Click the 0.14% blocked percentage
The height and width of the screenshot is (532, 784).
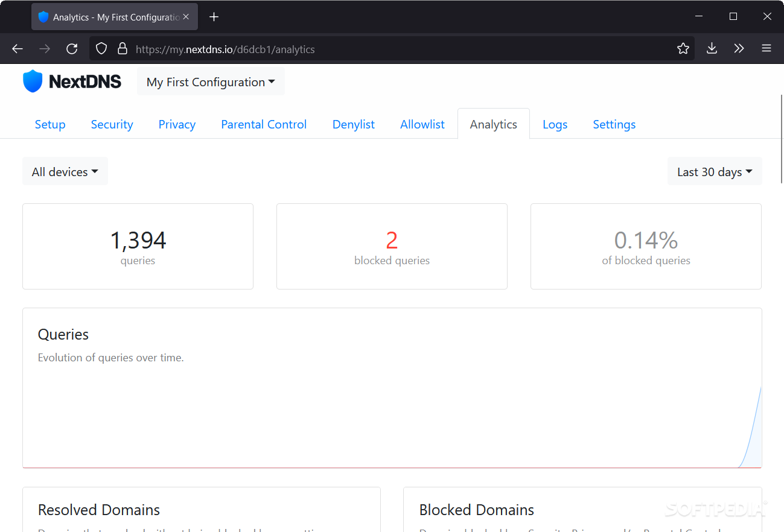pos(646,241)
